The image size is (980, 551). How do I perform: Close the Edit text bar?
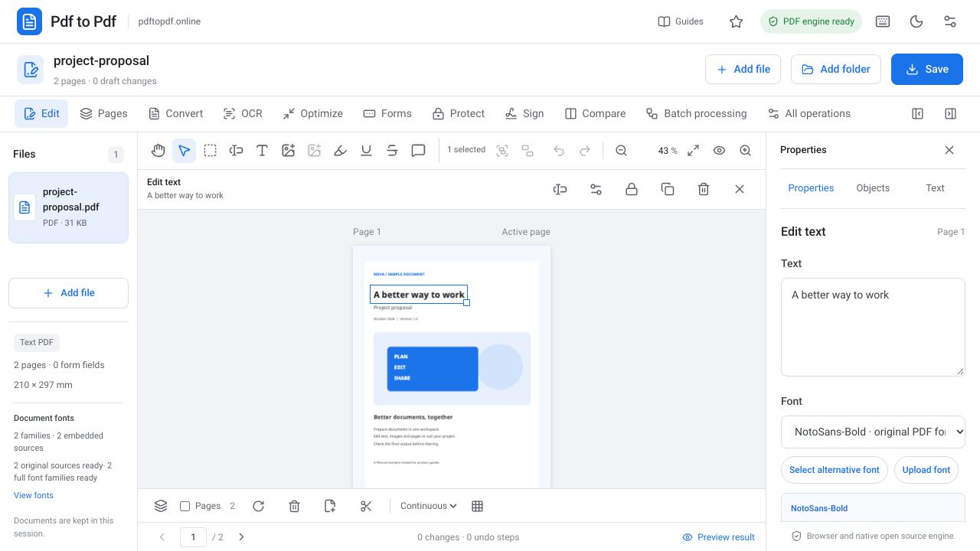point(740,189)
